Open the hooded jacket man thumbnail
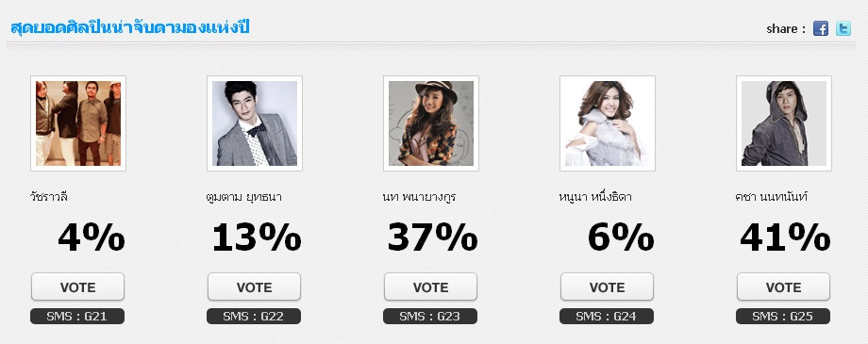The image size is (868, 344). point(784,123)
